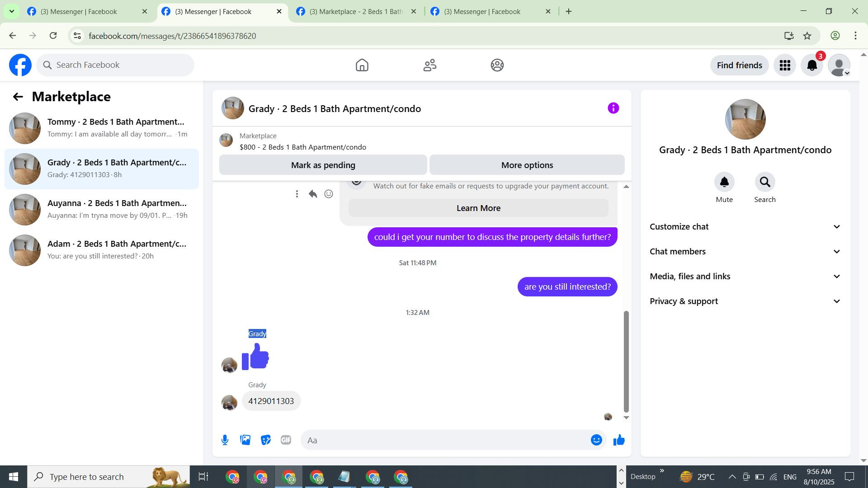Attach a photo with the image icon

(x=245, y=440)
